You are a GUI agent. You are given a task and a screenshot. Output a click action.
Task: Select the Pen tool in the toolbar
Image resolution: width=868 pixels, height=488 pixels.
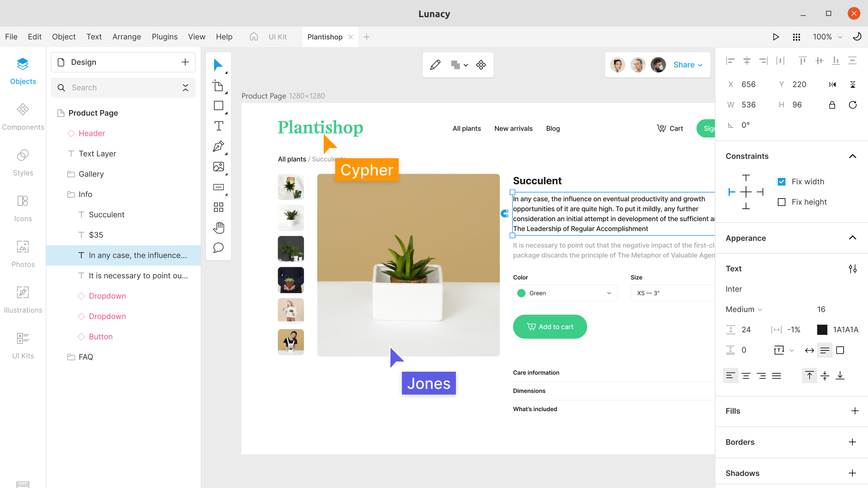click(x=219, y=146)
